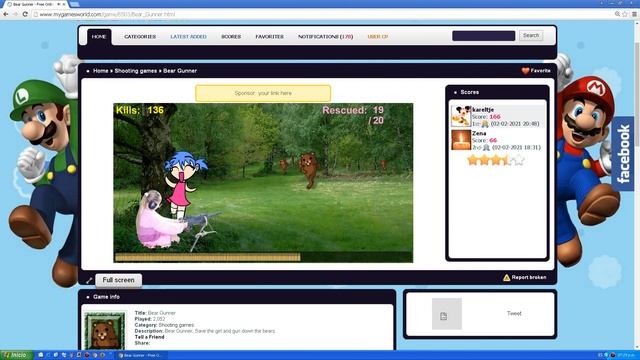Screen dimensions: 640x360
Task: Switch to the Bear Gunner browser tab
Action: tap(36, 4)
